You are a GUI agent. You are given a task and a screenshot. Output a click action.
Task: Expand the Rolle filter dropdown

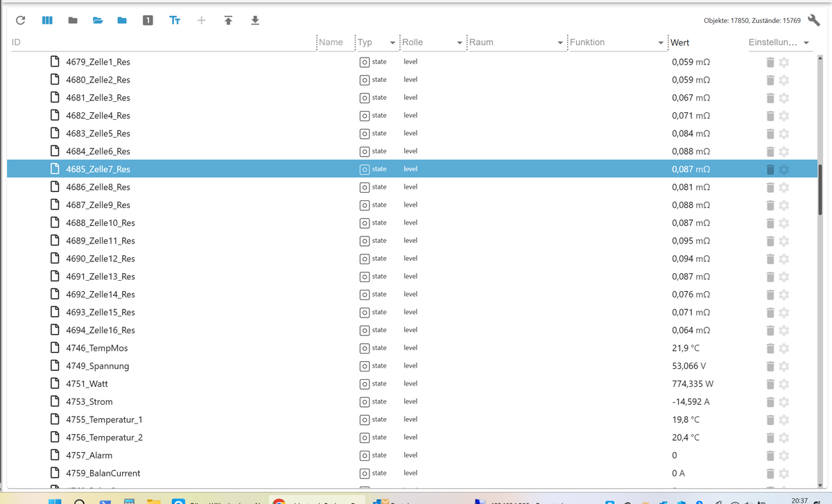[x=459, y=43]
